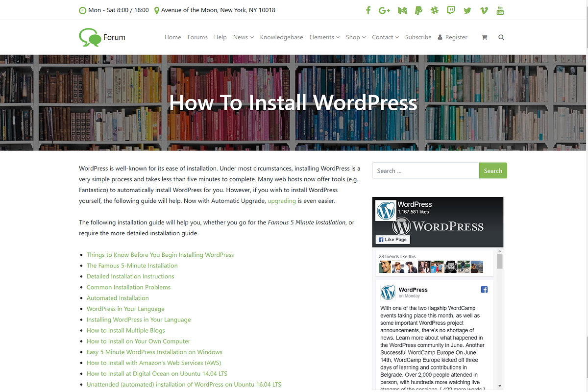Click the WordPress author name on post
The image size is (588, 392).
[413, 290]
